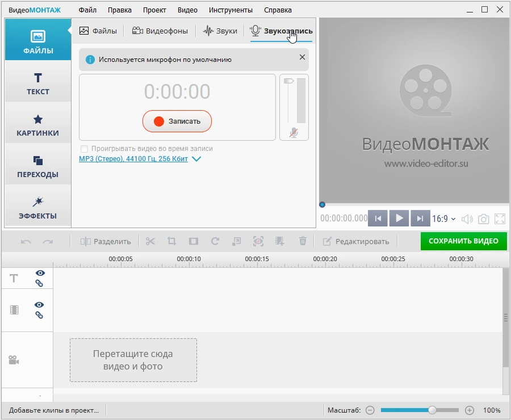The width and height of the screenshot is (511, 420).
Task: Zoom in timeline with plus icon
Action: (x=470, y=410)
